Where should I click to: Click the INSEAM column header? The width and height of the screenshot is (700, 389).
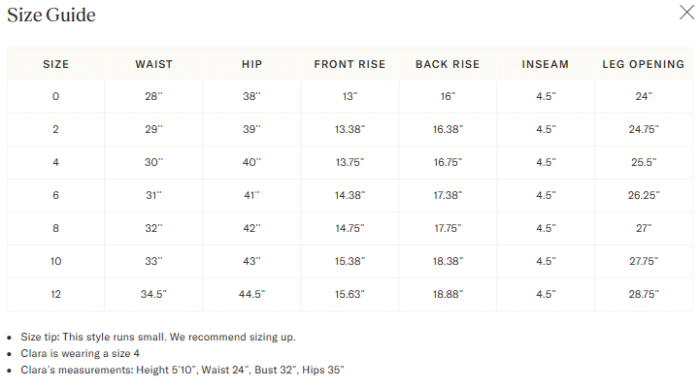click(x=546, y=64)
